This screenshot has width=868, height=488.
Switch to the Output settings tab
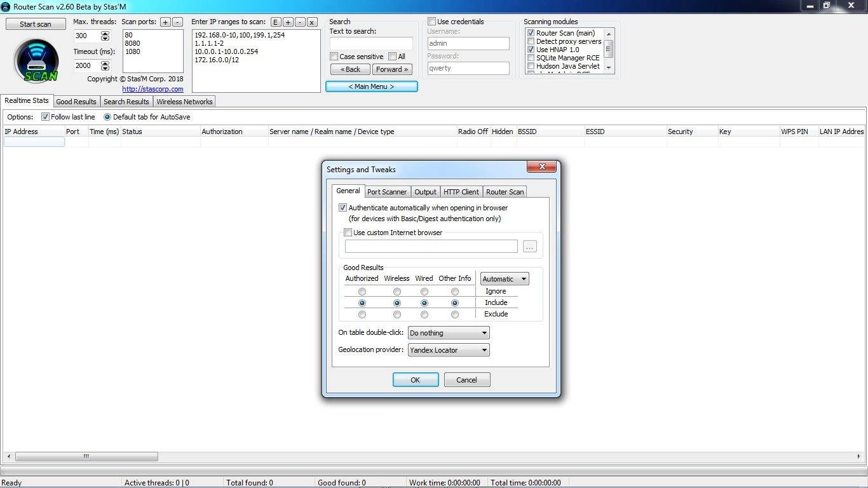click(425, 192)
